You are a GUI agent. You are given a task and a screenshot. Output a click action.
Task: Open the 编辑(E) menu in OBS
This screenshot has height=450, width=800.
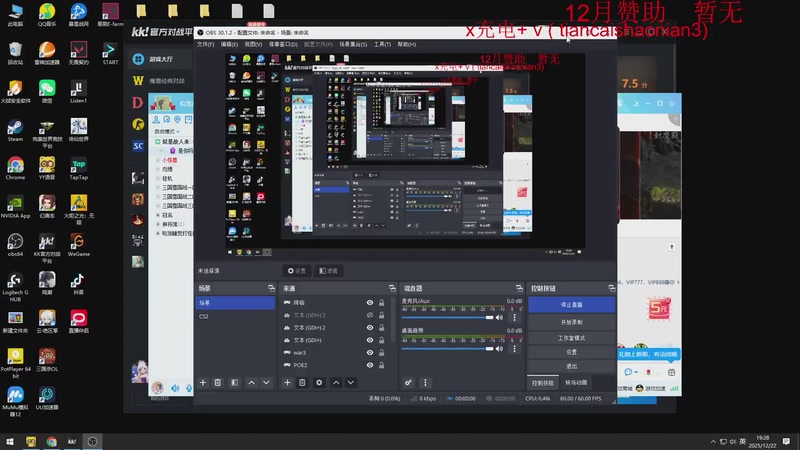tap(229, 44)
